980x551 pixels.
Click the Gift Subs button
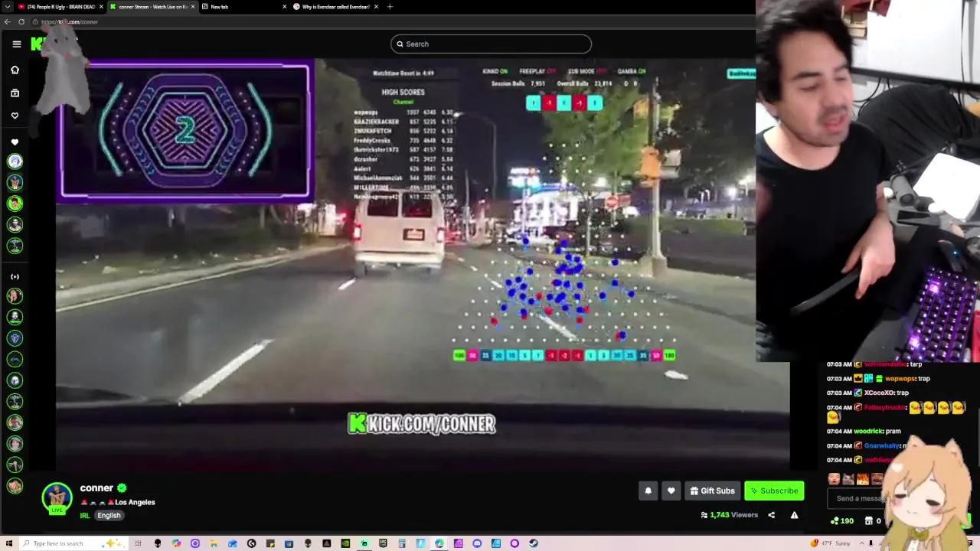712,491
